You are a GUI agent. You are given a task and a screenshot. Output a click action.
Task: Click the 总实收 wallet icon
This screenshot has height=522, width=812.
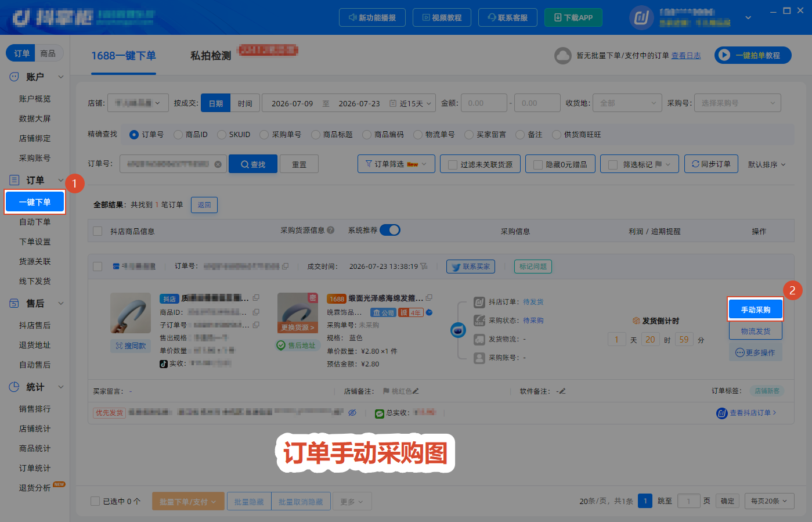[x=380, y=413]
